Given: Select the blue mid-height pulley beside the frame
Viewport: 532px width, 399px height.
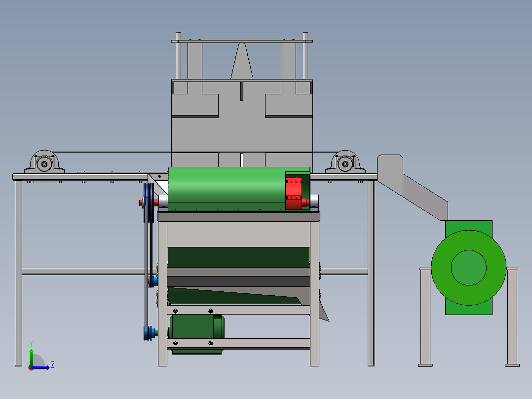Looking at the screenshot, I should pyautogui.click(x=153, y=281).
